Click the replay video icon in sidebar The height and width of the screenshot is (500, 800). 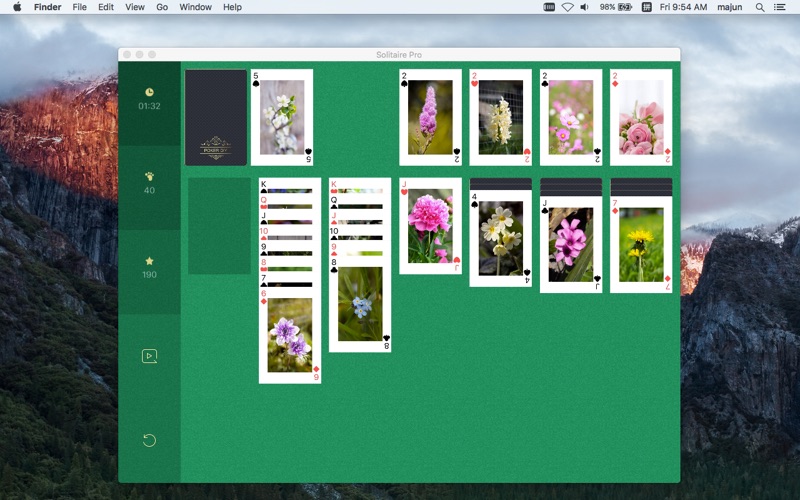click(x=149, y=356)
